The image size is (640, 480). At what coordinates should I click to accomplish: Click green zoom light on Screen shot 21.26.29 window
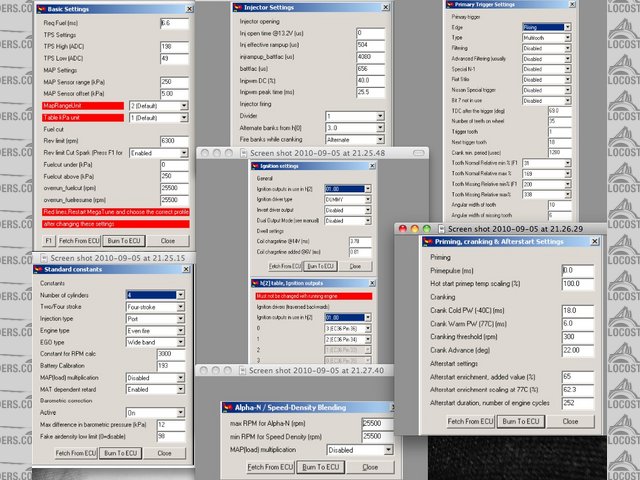pyautogui.click(x=427, y=229)
